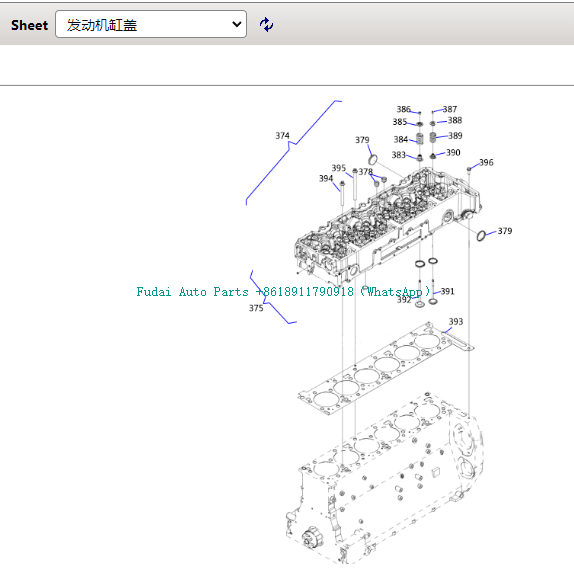Click part label 390
Viewport: 574px width, 579px height.
point(453,153)
